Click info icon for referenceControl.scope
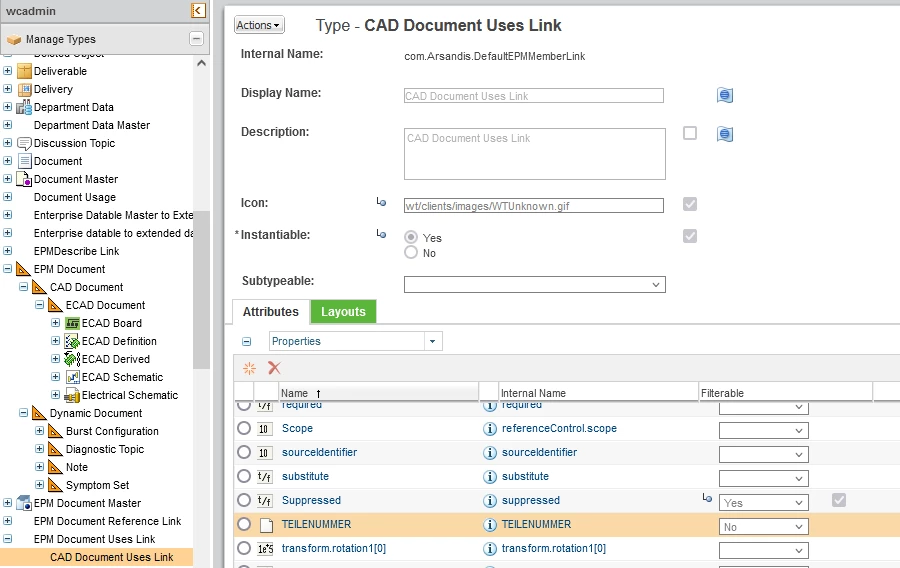 (490, 429)
